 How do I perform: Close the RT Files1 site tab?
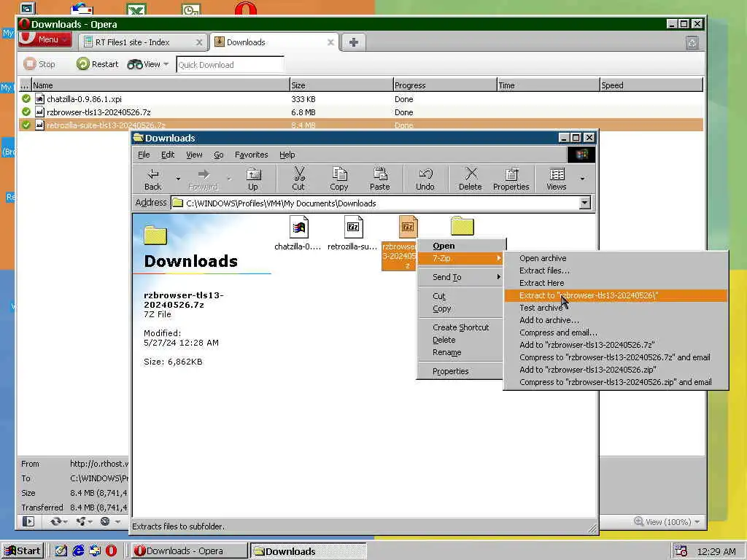click(x=199, y=42)
